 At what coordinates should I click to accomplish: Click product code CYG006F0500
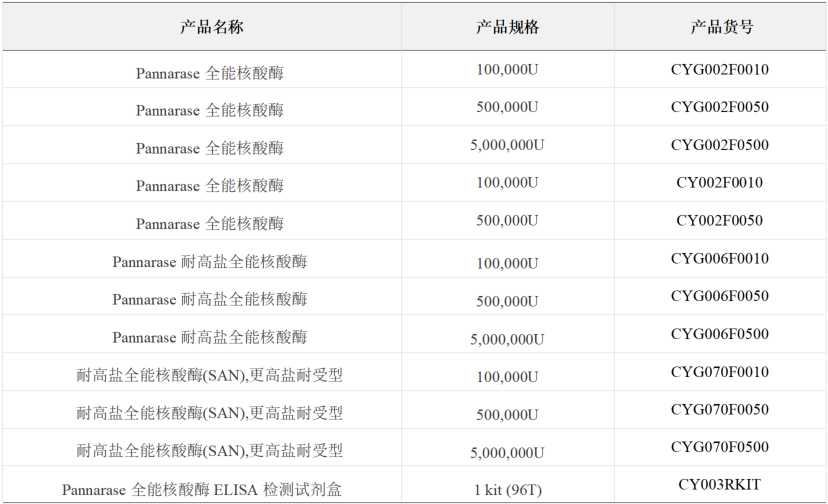[x=720, y=334]
